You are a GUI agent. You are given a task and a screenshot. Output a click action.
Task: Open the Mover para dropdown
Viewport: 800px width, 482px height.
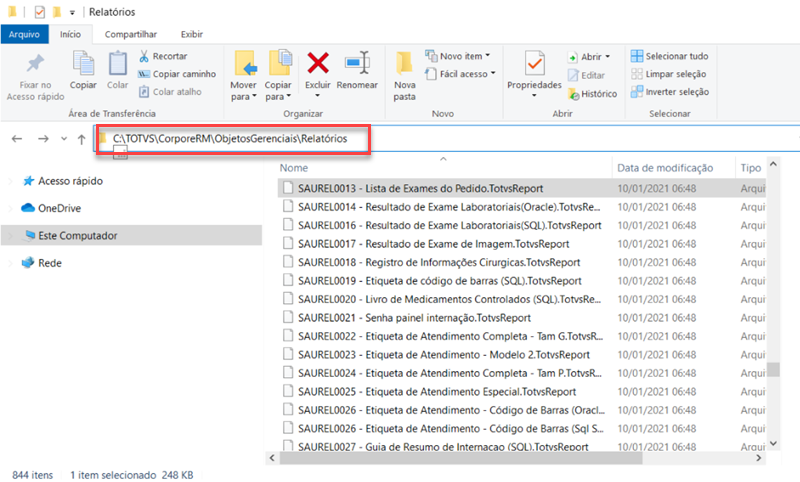pos(243,77)
